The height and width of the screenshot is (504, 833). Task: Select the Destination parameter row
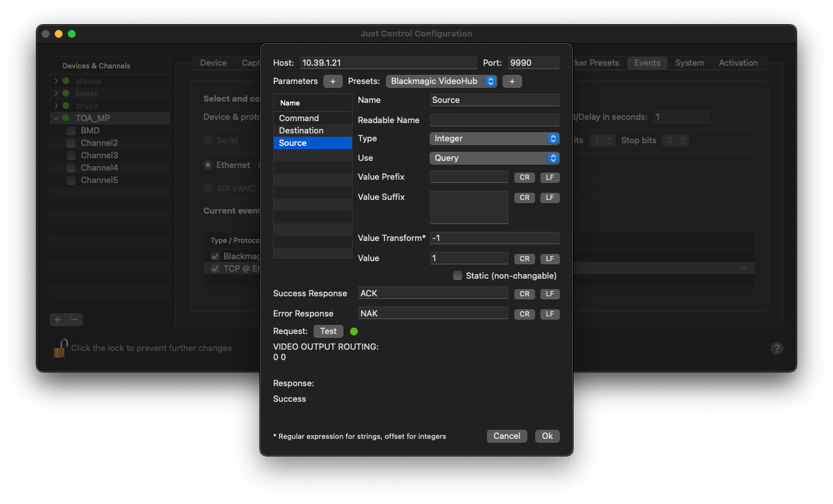click(x=313, y=131)
